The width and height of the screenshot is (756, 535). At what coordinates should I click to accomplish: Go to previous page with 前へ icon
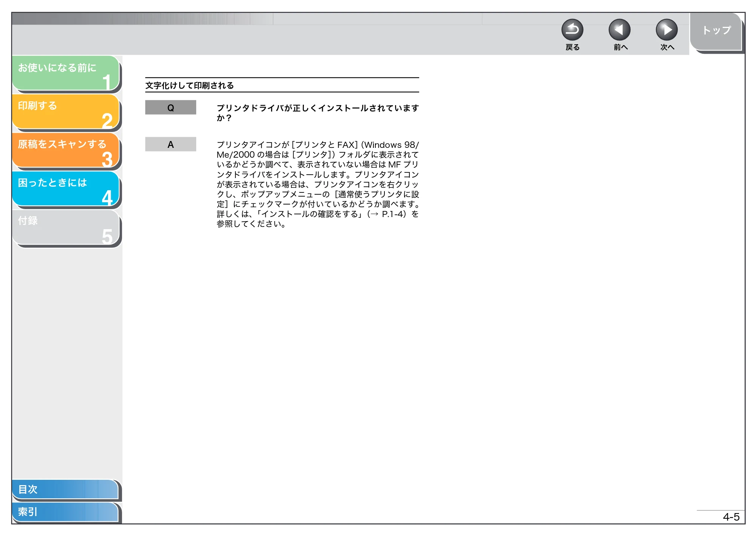(620, 30)
